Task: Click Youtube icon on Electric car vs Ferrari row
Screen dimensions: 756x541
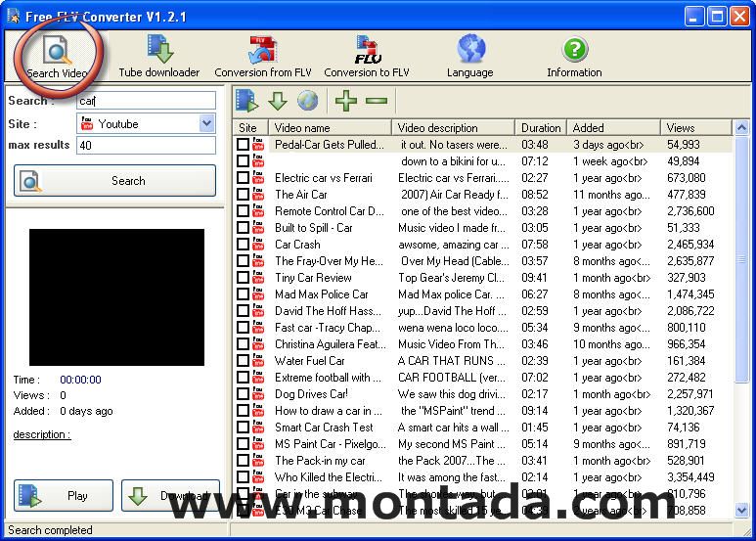Action: coord(258,177)
